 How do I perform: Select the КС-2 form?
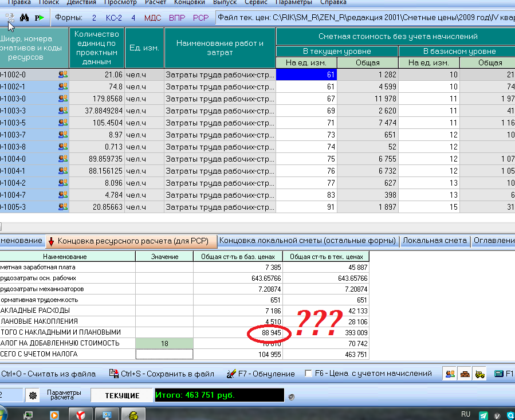click(x=113, y=18)
